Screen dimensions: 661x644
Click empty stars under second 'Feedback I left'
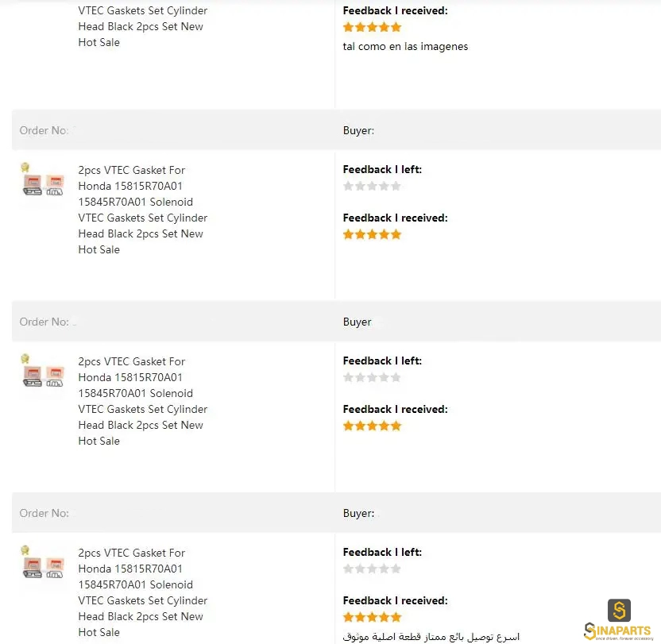pos(372,377)
